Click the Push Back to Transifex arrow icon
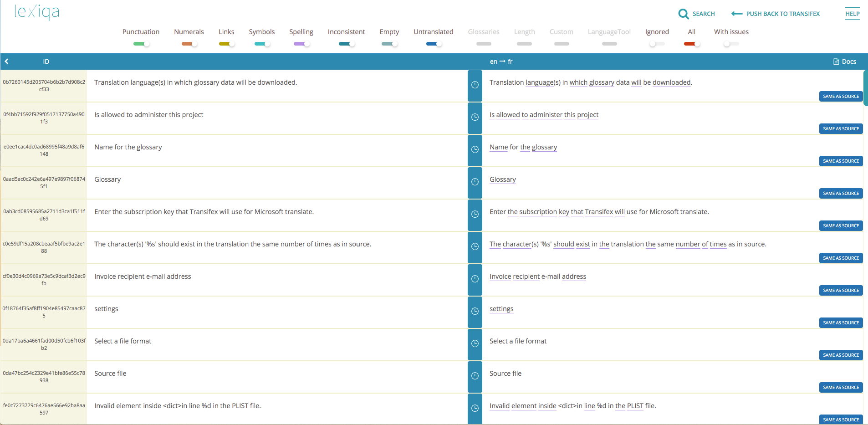 point(737,14)
